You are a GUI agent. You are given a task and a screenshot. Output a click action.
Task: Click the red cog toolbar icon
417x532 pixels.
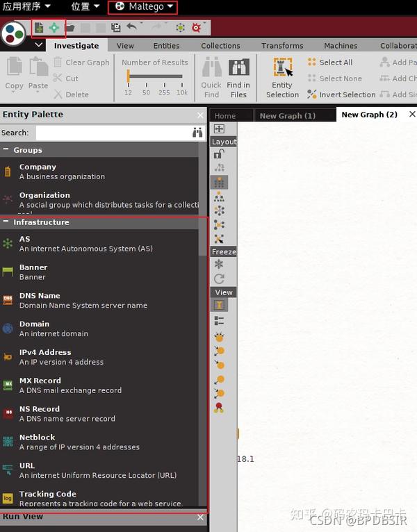point(196,28)
